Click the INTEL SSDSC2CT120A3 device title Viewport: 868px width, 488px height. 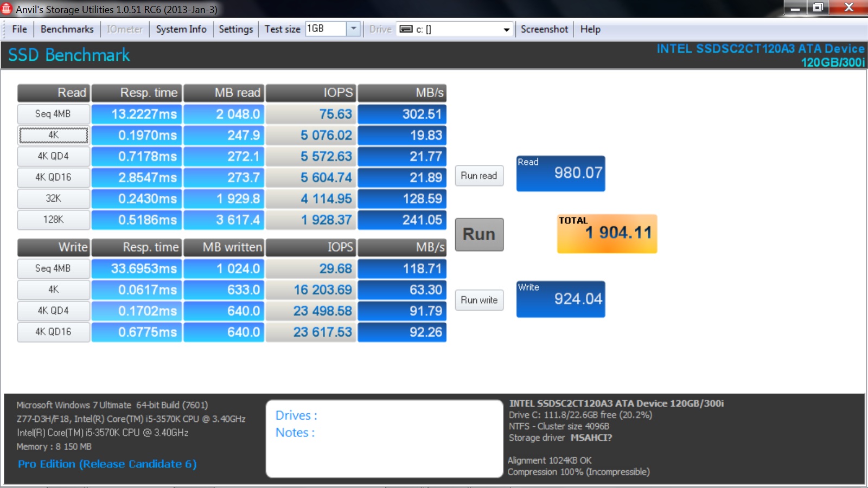point(761,49)
